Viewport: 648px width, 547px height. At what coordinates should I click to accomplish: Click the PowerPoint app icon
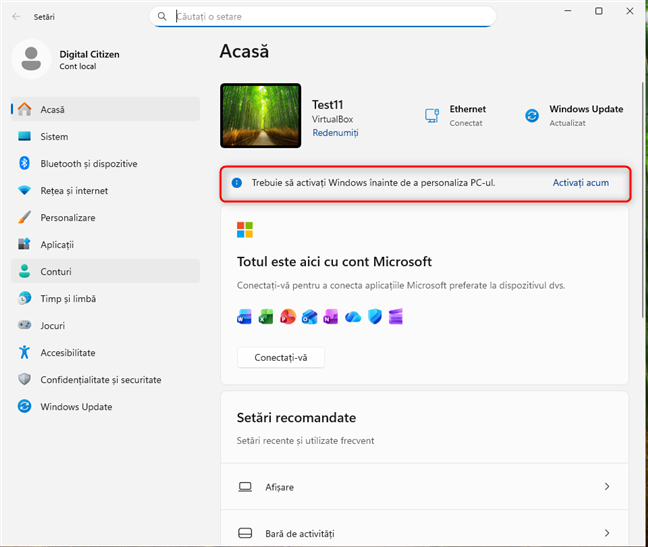coord(288,317)
